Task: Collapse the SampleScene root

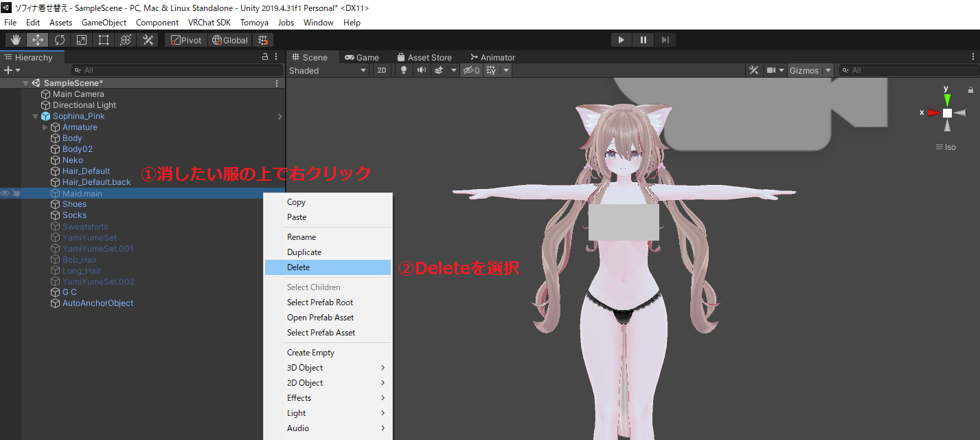Action: click(x=26, y=83)
